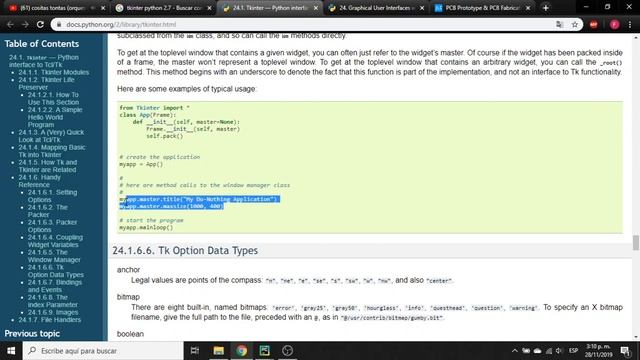
Task: Open 24.1.6.4 Coupling Widget Variables link
Action: tap(55, 241)
